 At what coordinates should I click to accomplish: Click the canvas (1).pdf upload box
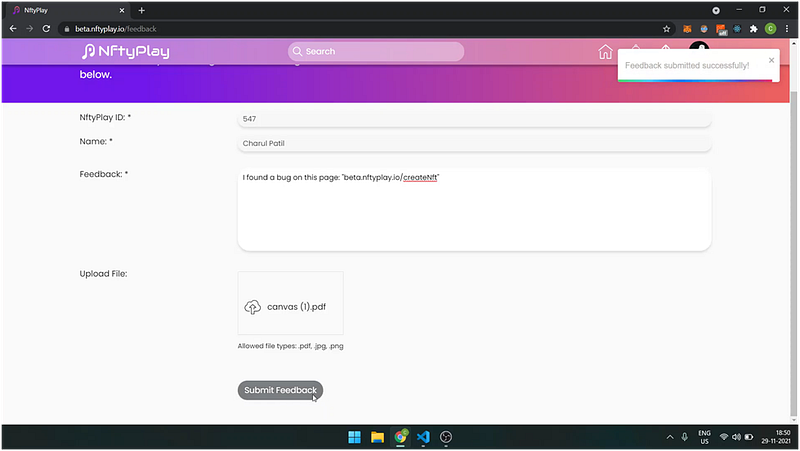pos(290,303)
